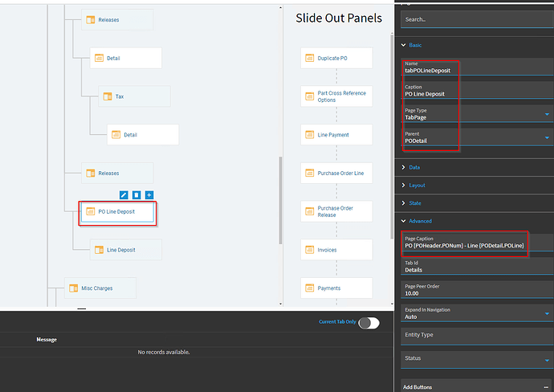
Task: Open the Expand In Navigation dropdown
Action: pos(547,313)
